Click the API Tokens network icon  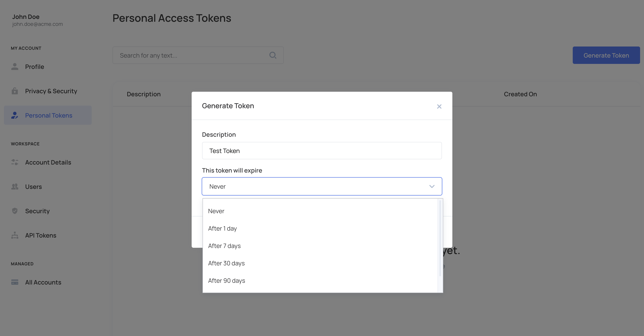15,235
